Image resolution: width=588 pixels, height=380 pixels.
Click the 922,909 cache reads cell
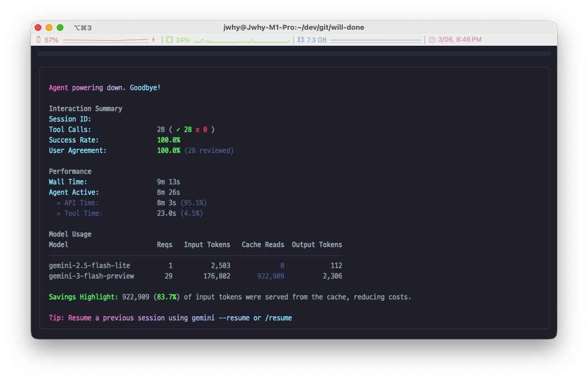pos(271,276)
